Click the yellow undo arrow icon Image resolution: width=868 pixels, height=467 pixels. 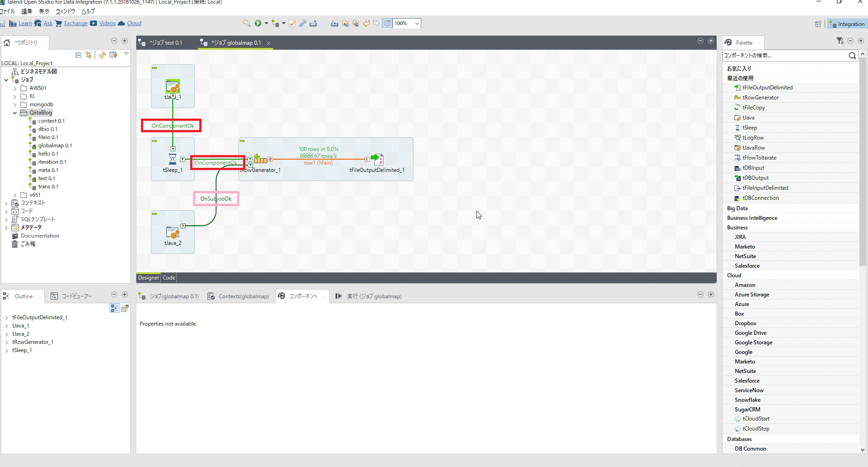click(366, 23)
